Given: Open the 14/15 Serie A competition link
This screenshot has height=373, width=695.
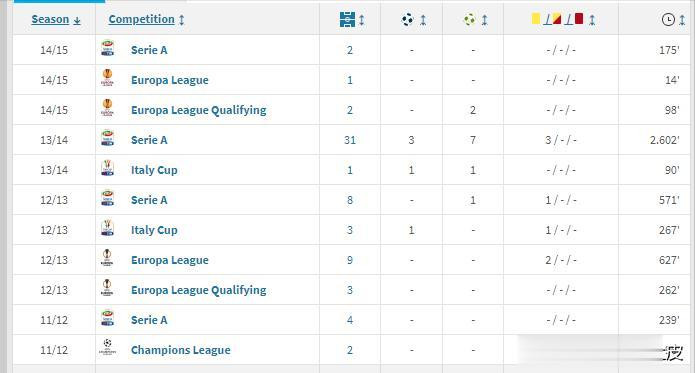Looking at the screenshot, I should coord(149,50).
